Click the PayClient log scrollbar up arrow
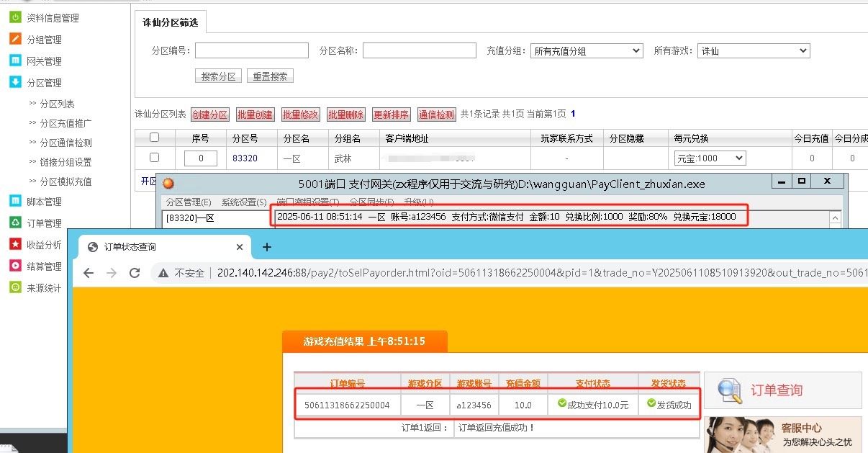The height and width of the screenshot is (453, 868). coord(835,217)
